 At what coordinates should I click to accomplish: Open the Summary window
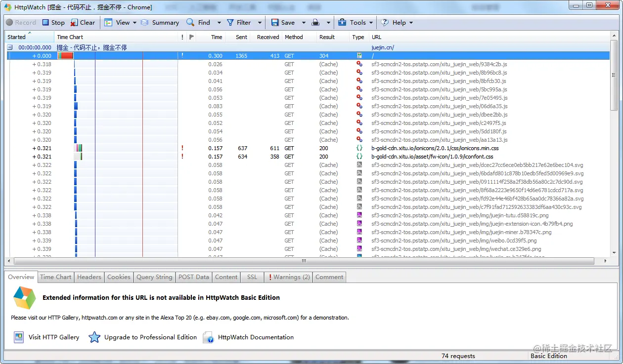[x=160, y=22]
